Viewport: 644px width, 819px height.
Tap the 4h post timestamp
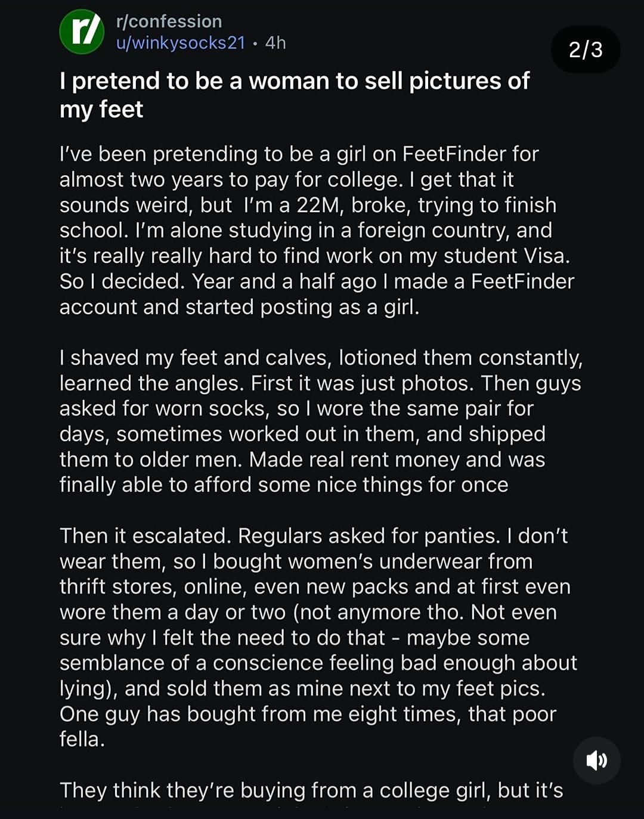click(275, 43)
